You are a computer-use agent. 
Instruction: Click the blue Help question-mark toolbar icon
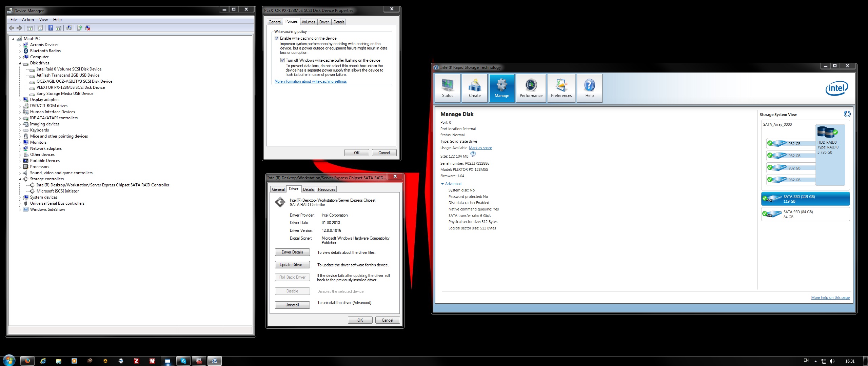51,28
